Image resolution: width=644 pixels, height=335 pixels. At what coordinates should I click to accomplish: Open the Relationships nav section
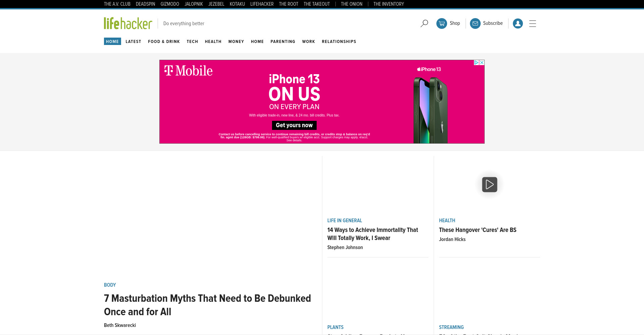(x=339, y=42)
